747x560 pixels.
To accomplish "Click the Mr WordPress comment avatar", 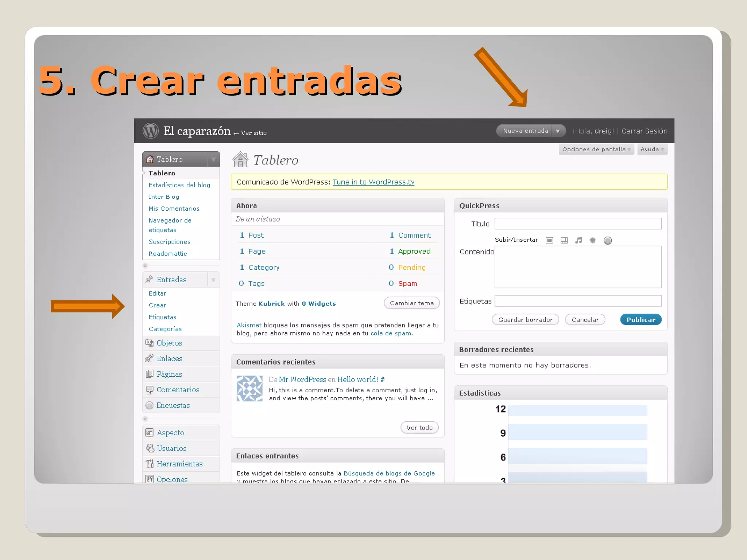I will [249, 388].
